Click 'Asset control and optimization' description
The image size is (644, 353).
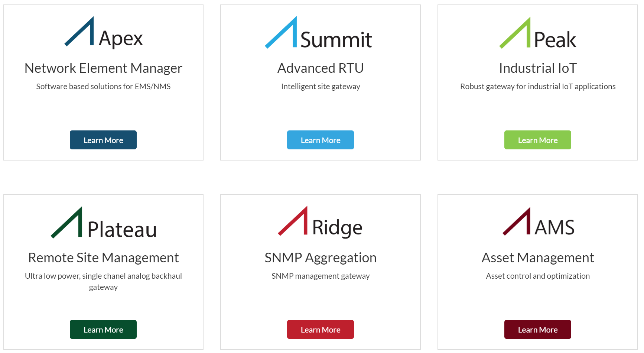pos(538,276)
